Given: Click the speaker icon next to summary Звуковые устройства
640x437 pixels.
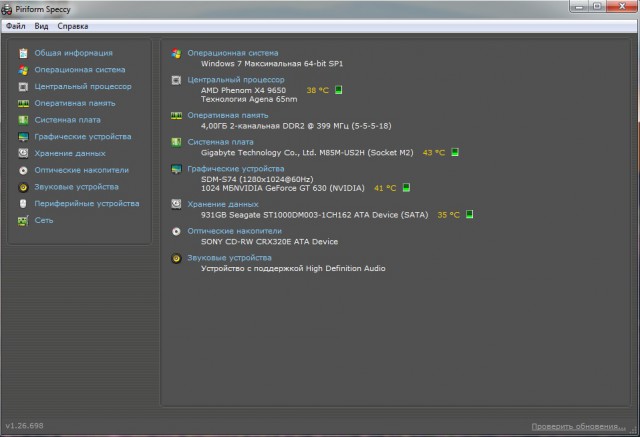Looking at the screenshot, I should click(176, 258).
